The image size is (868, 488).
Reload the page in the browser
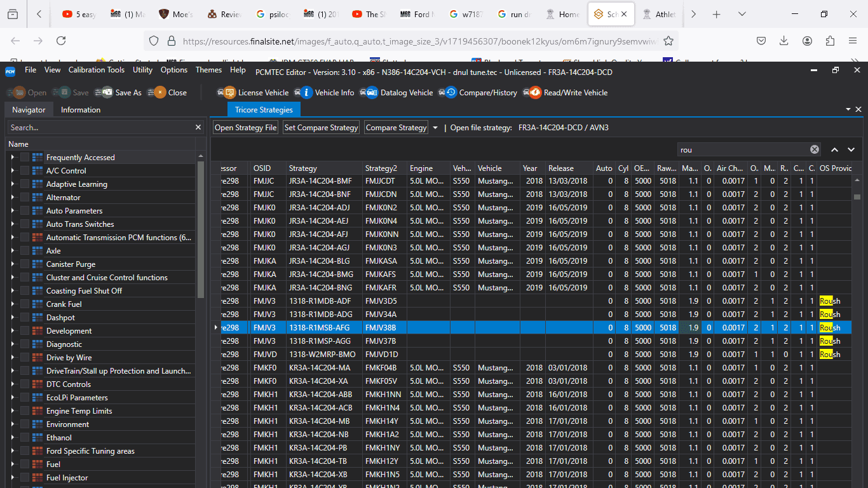click(x=61, y=41)
